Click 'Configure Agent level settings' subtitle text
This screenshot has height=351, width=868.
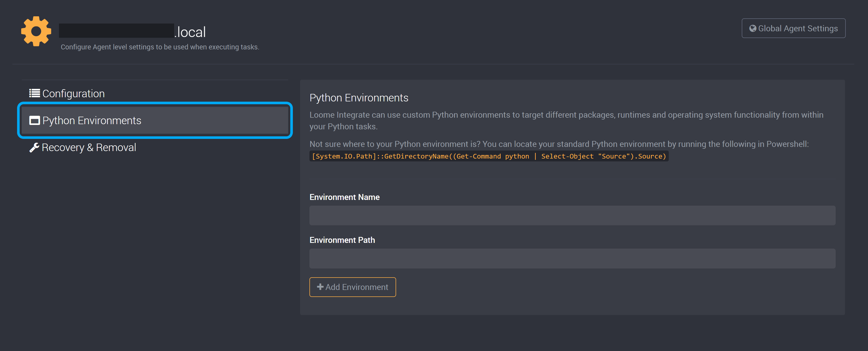[x=160, y=47]
